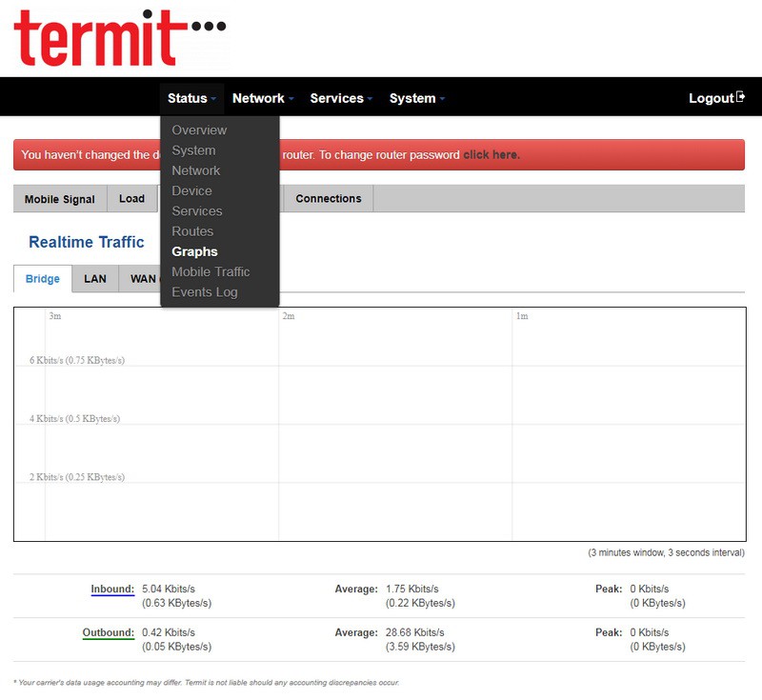Select the Bridge interface tab

tap(43, 279)
